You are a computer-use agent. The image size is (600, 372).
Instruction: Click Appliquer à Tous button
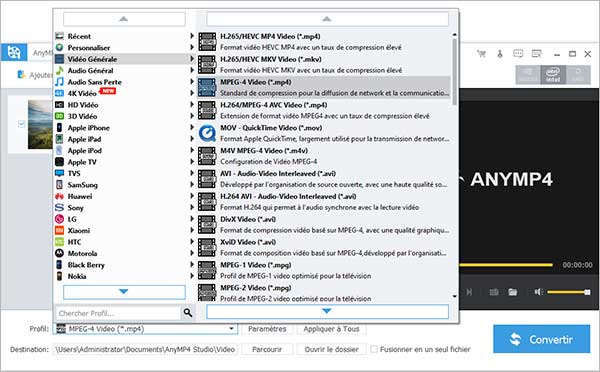click(x=331, y=329)
